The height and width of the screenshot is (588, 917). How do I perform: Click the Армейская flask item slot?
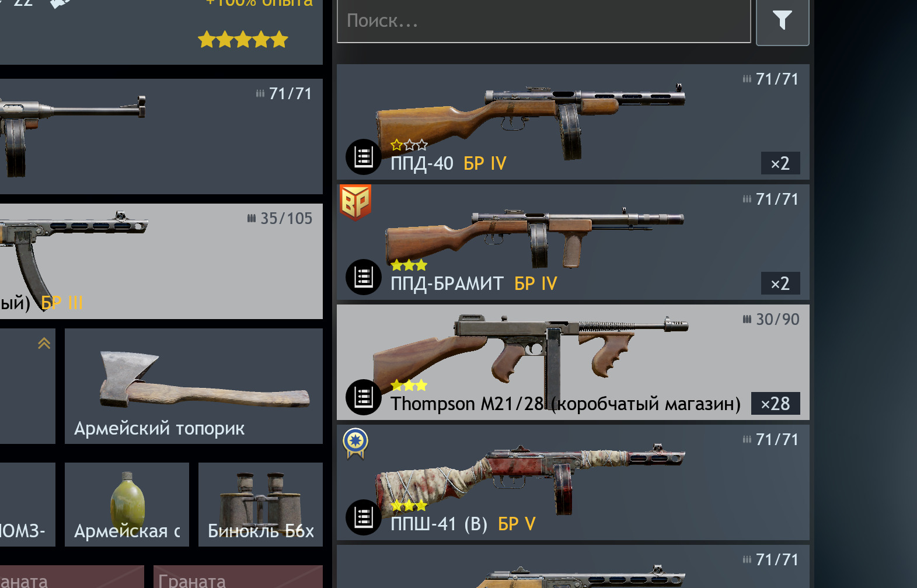[x=127, y=505]
